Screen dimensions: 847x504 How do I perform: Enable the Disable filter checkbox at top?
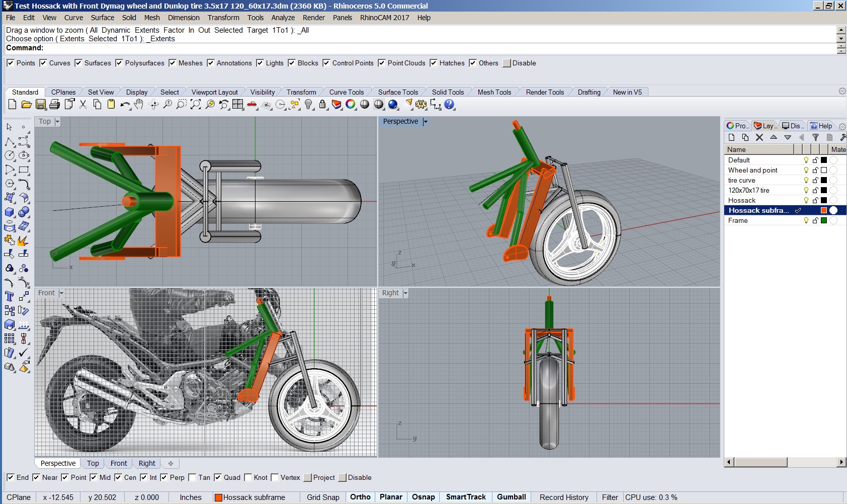pyautogui.click(x=507, y=63)
